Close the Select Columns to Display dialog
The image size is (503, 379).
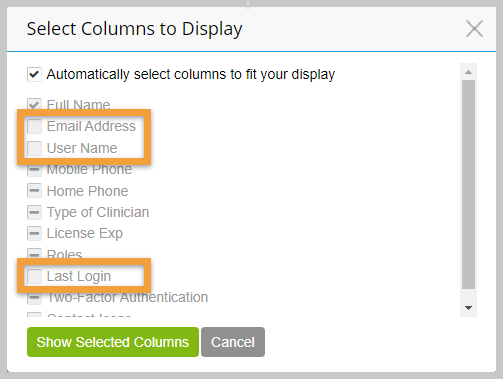point(474,29)
